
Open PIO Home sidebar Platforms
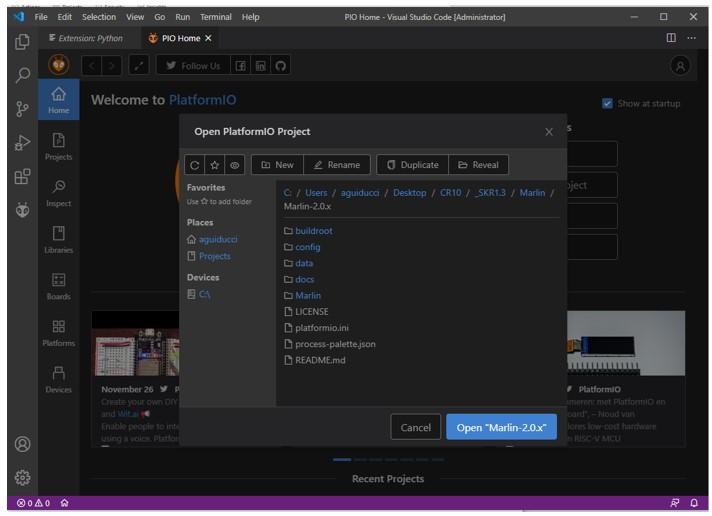tap(59, 332)
